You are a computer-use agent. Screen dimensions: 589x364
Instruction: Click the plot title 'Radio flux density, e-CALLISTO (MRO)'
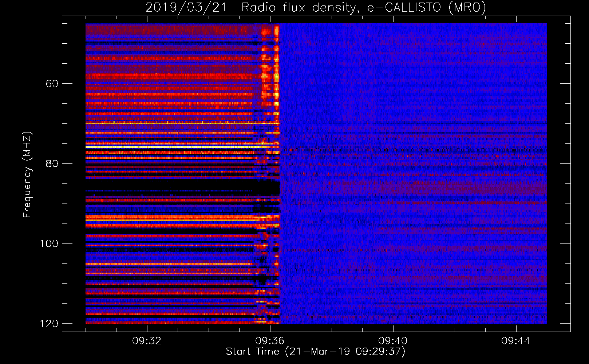click(x=364, y=8)
